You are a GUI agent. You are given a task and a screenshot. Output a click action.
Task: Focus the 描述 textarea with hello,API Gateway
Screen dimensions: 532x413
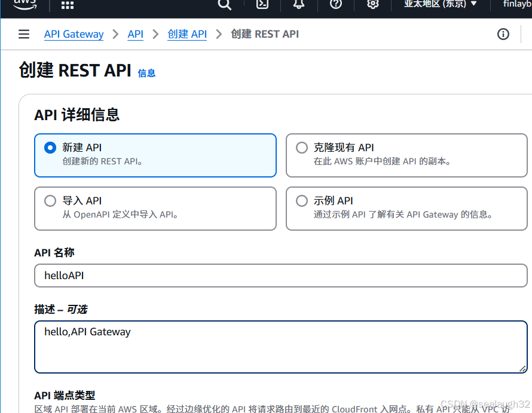pyautogui.click(x=280, y=347)
